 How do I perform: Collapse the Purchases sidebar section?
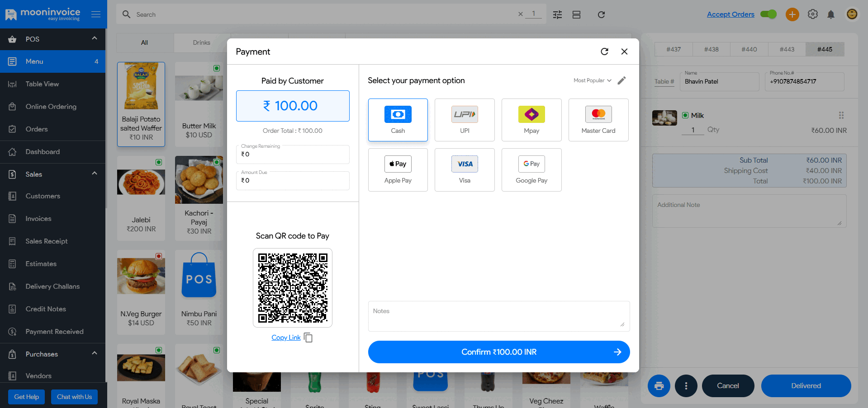95,353
